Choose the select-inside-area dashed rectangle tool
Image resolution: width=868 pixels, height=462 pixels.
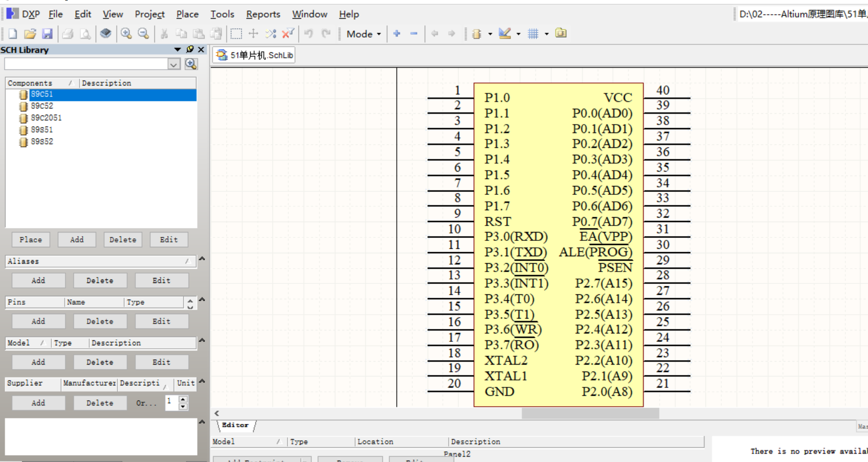(237, 34)
